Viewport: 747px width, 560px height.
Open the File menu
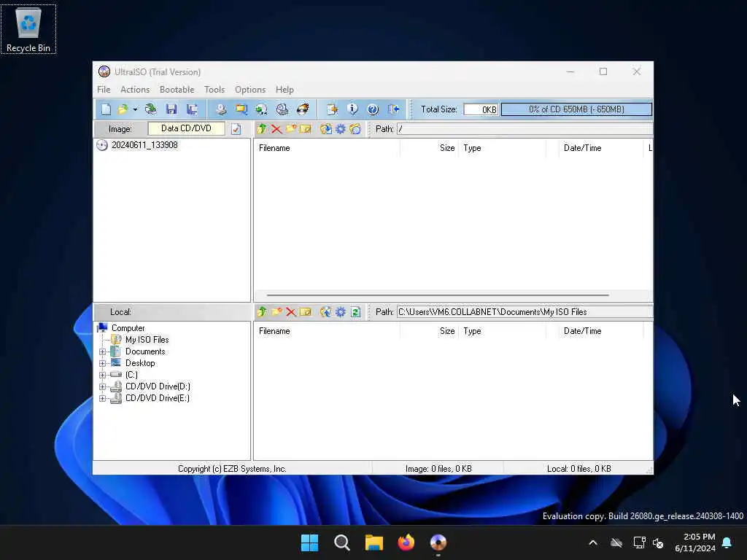click(104, 90)
